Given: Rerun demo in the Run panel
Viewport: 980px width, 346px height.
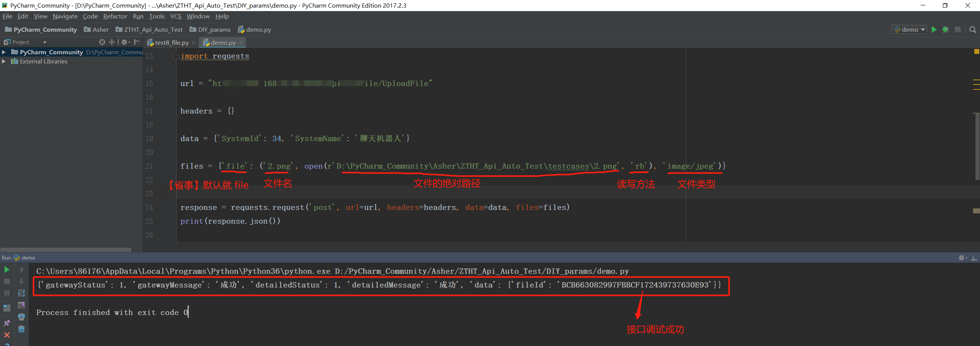Looking at the screenshot, I should 7,270.
